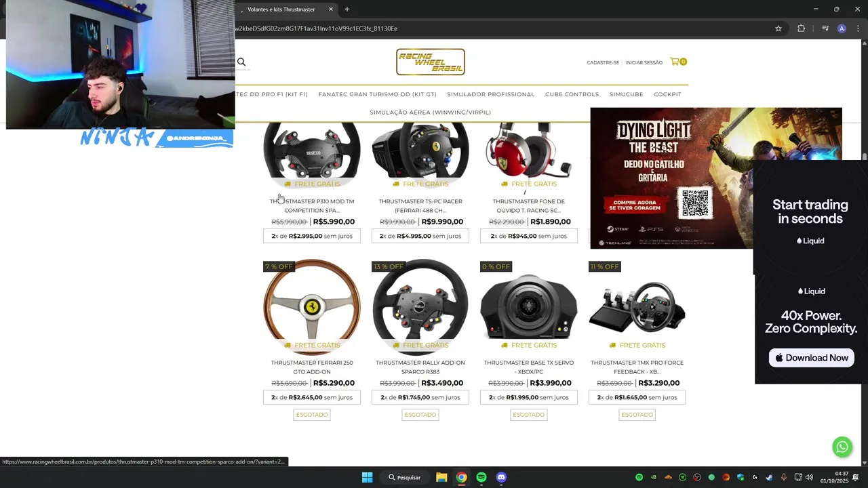The height and width of the screenshot is (488, 868).
Task: Bookmark this page with the star icon
Action: [778, 28]
